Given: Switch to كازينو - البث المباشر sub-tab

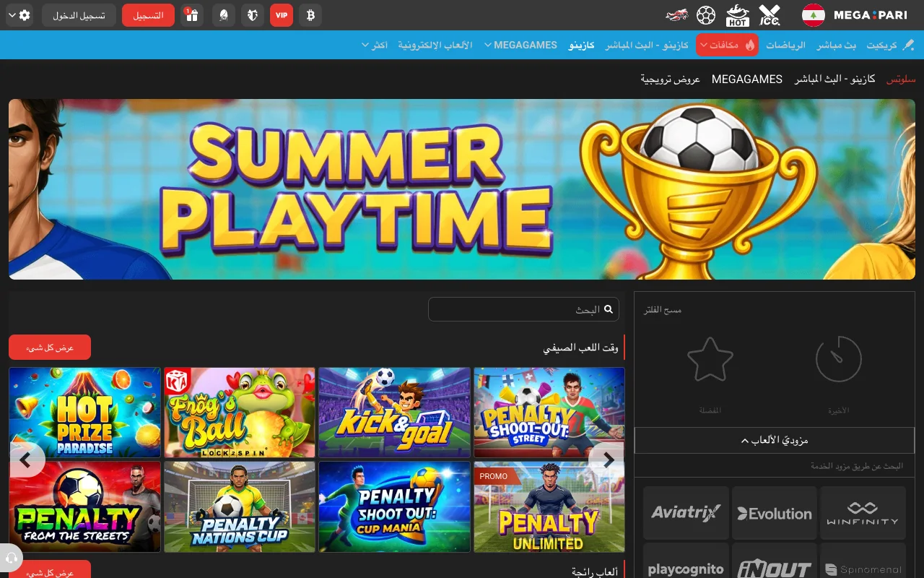Looking at the screenshot, I should (x=835, y=79).
